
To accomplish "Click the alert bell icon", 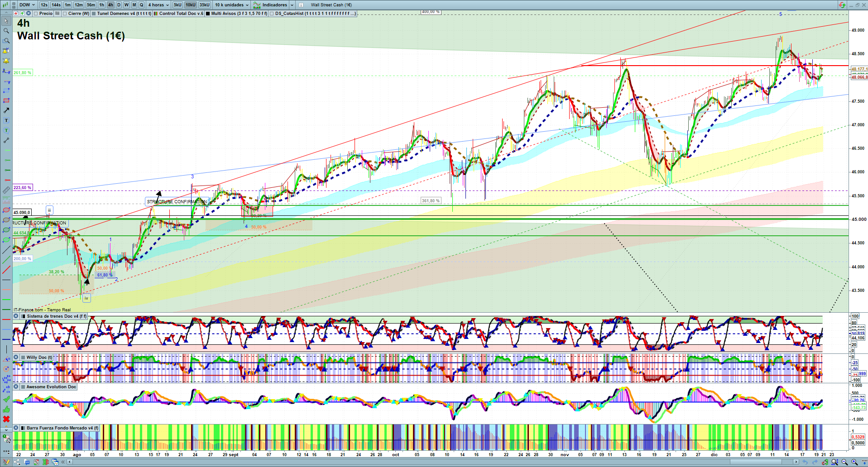I will pos(6,61).
